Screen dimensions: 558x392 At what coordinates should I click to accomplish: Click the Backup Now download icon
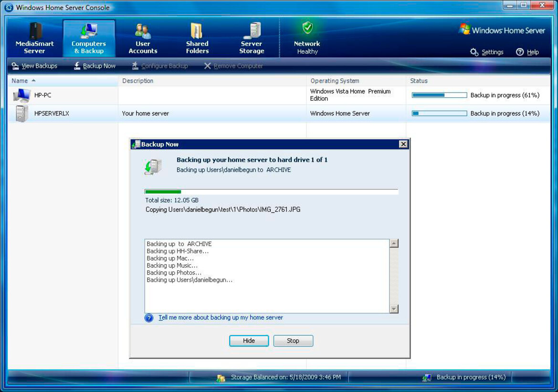click(77, 66)
